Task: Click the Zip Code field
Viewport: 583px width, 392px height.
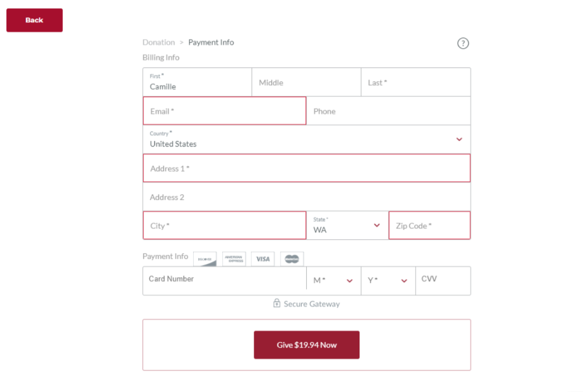Action: (429, 225)
